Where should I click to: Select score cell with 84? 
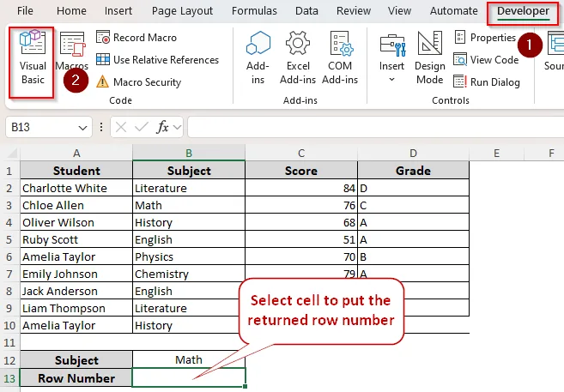tap(301, 188)
